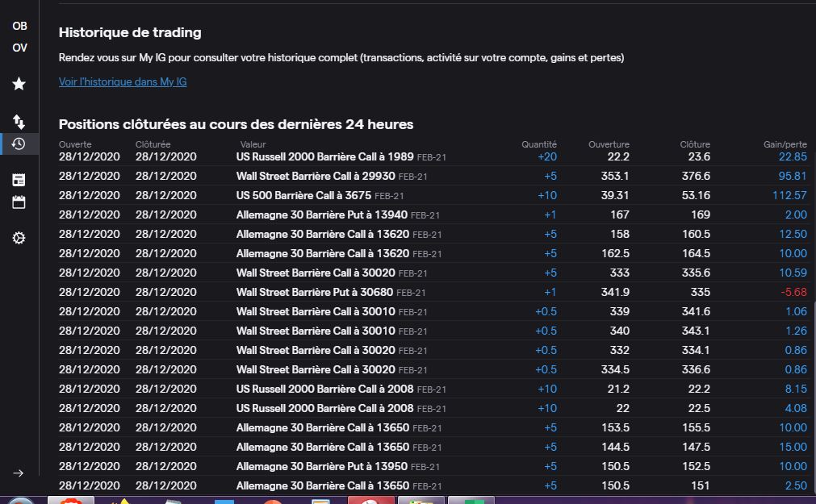Select Wall Street Barrière Put à 30680 row
This screenshot has width=816, height=504.
tap(316, 292)
